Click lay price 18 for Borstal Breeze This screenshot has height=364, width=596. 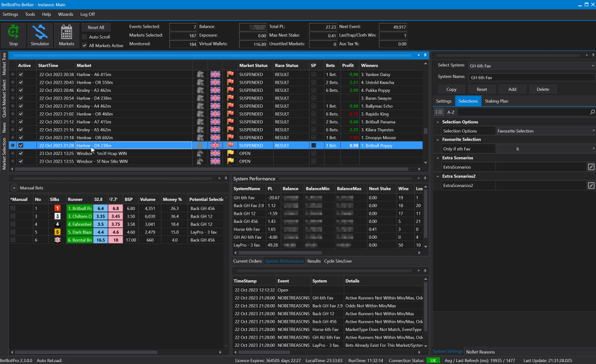point(115,240)
